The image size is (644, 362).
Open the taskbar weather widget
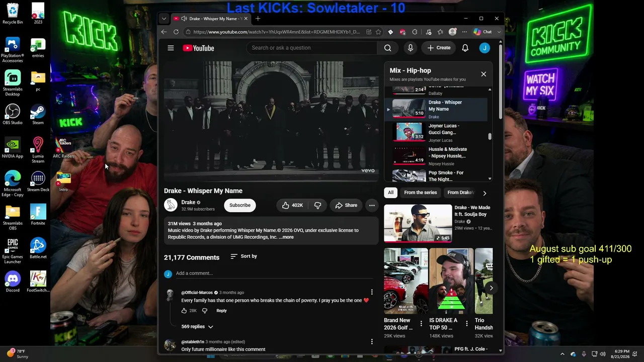[18, 354]
